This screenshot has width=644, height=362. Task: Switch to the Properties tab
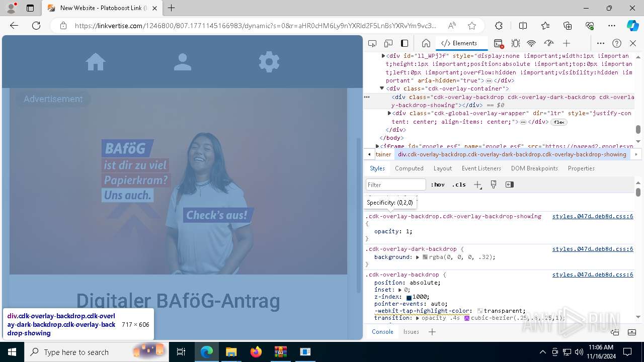tap(581, 168)
